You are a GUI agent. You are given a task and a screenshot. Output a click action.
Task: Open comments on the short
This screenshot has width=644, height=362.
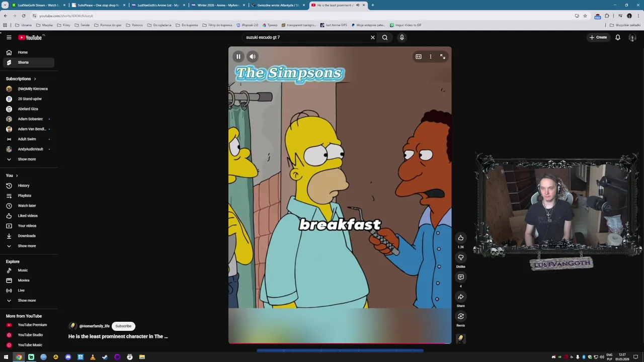[x=460, y=277]
